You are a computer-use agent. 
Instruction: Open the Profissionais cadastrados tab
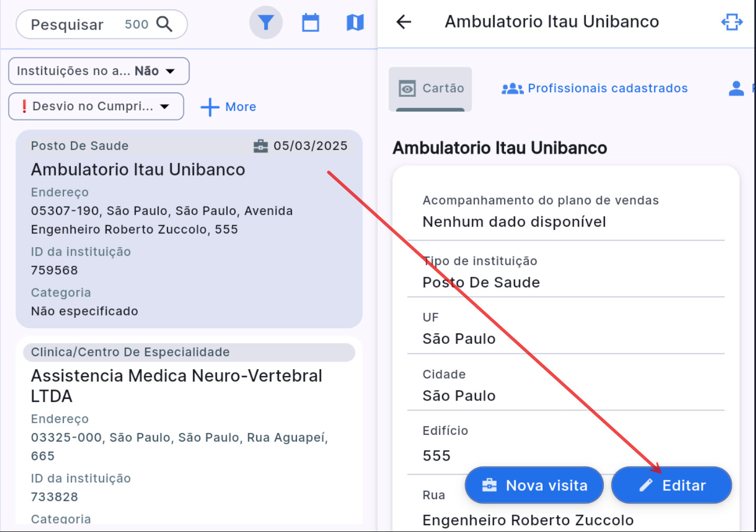coord(595,88)
